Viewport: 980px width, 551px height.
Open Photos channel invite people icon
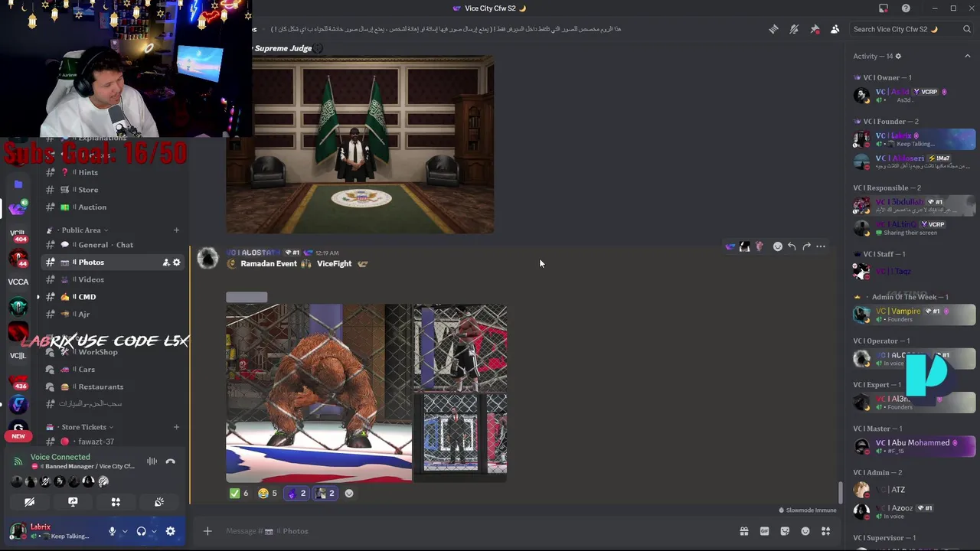coord(165,262)
